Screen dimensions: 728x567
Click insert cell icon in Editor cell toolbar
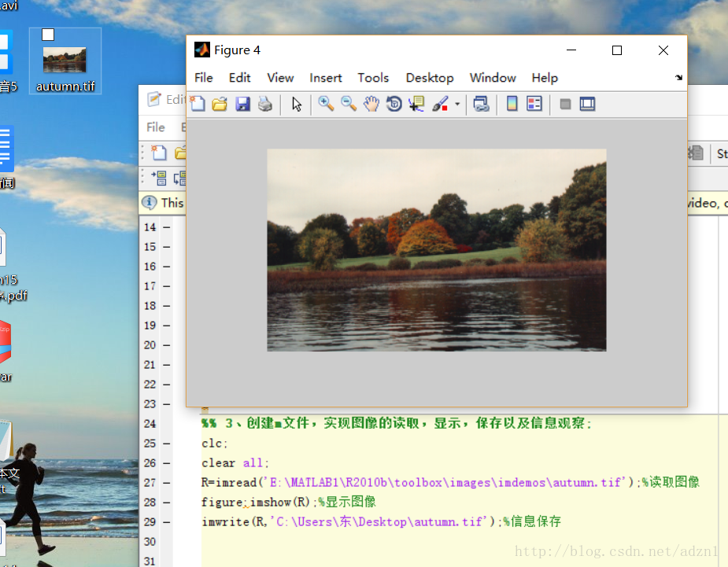[x=159, y=178]
